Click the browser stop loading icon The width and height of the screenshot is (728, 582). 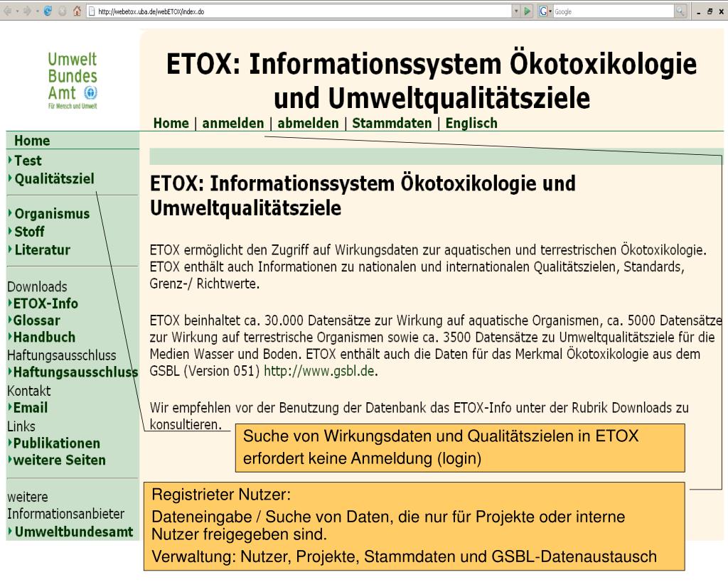click(63, 11)
